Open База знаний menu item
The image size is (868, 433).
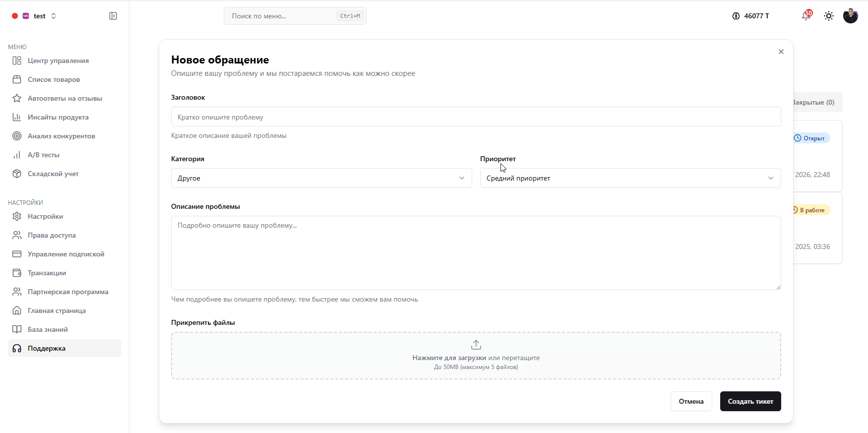click(x=48, y=329)
